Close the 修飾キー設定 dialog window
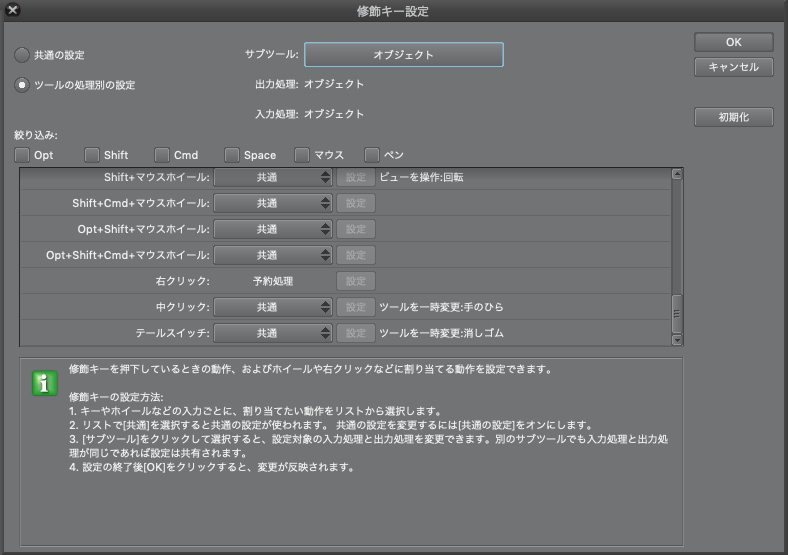 pyautogui.click(x=13, y=11)
